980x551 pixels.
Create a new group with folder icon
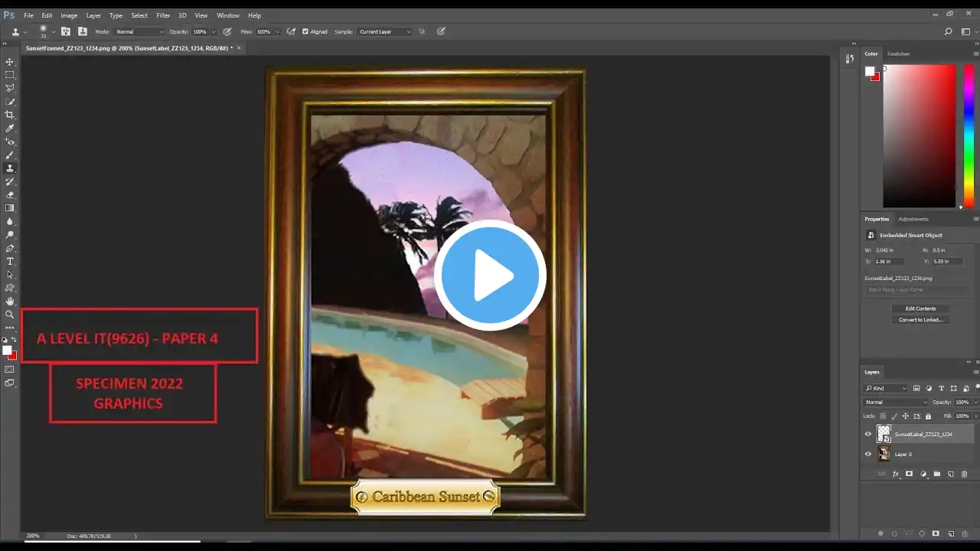click(936, 474)
